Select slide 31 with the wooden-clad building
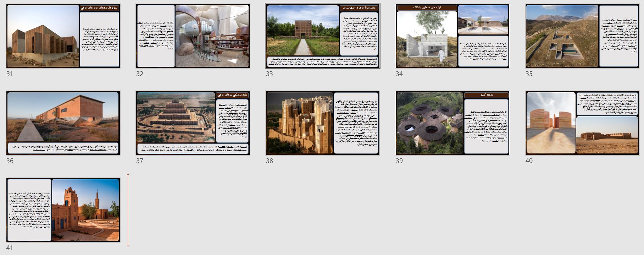 click(63, 36)
